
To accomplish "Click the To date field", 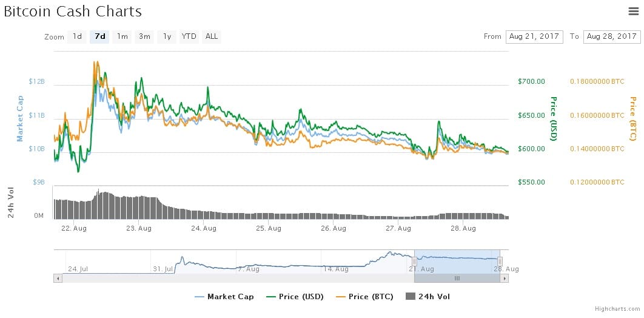I will click(612, 37).
